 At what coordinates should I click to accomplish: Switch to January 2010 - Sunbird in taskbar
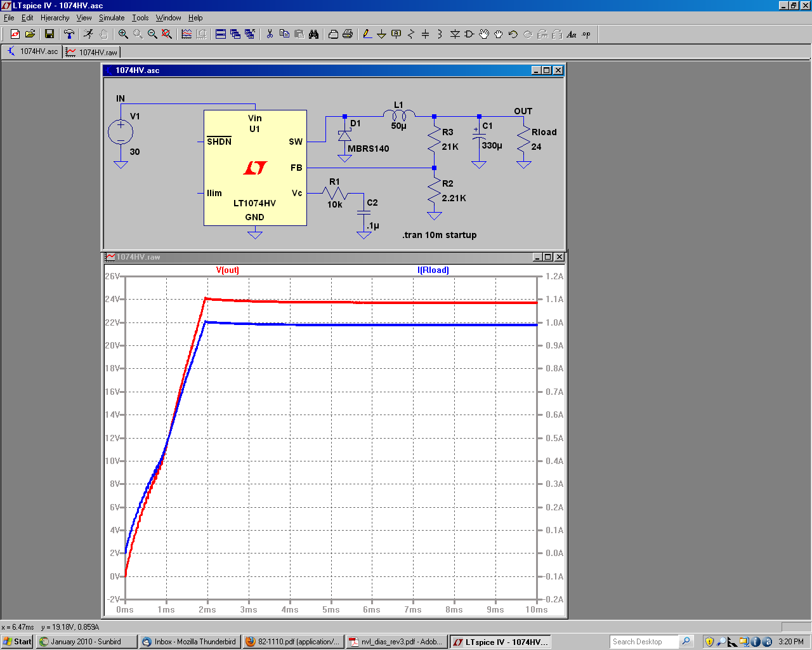[x=87, y=642]
